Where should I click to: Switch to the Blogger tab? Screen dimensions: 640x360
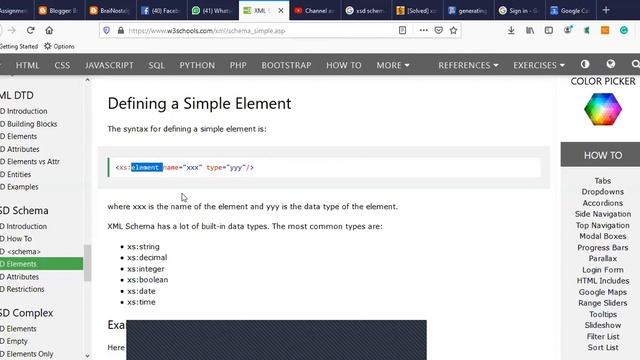coord(58,11)
